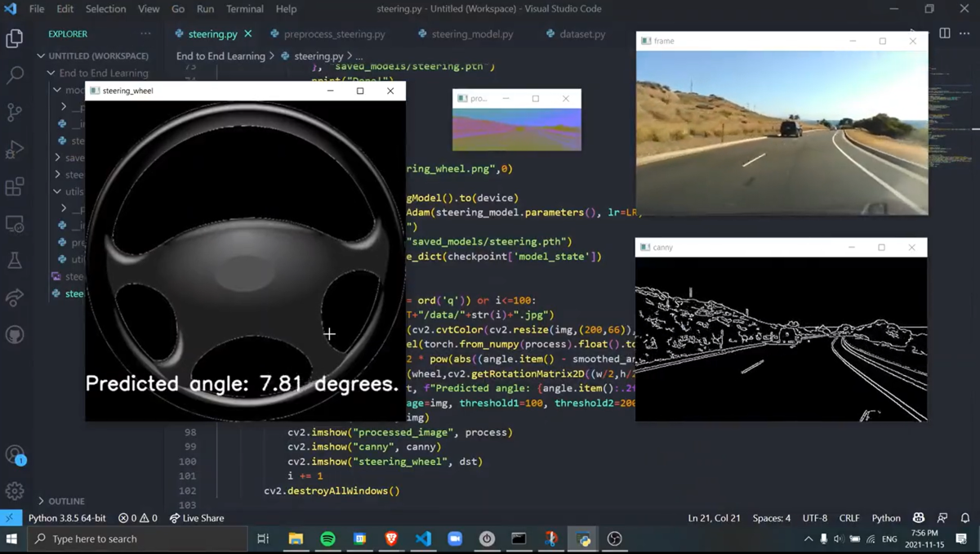
Task: Open the Edit menu
Action: tap(65, 9)
